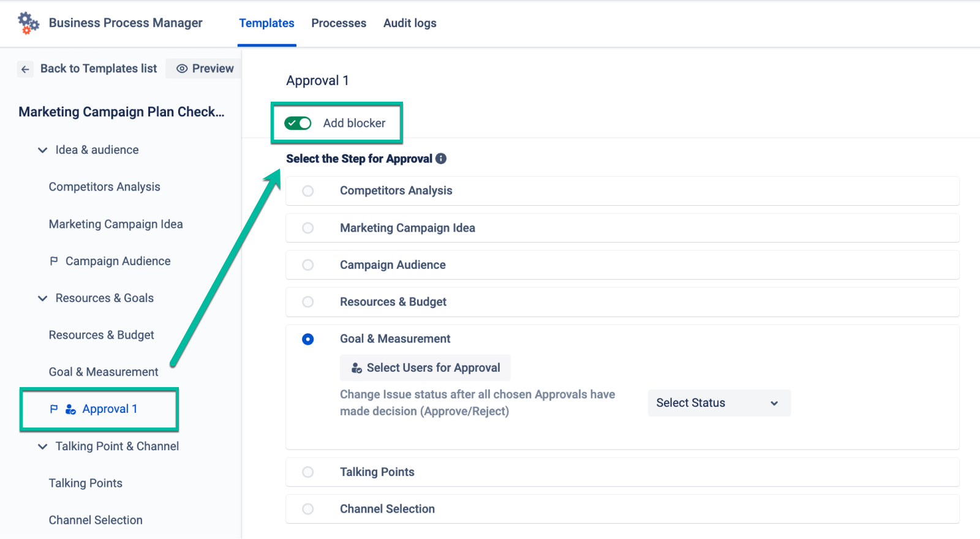The width and height of the screenshot is (980, 539).
Task: Collapse the Resources & Goals group
Action: (43, 298)
